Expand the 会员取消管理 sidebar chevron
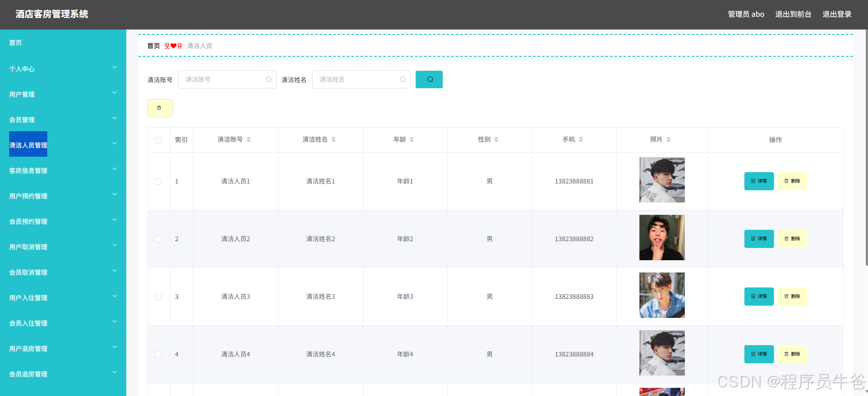 [x=115, y=271]
